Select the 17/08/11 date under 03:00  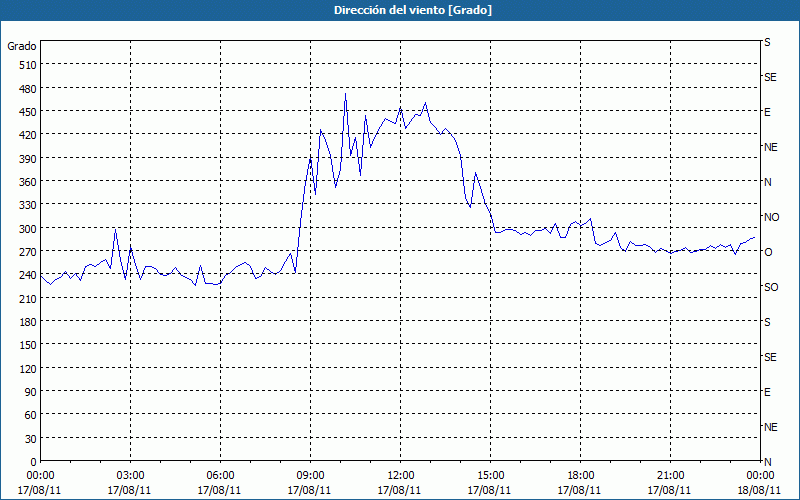(x=131, y=490)
